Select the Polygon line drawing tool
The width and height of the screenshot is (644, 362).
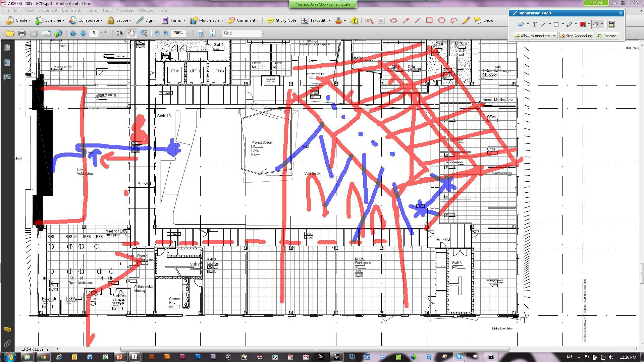coord(454,20)
